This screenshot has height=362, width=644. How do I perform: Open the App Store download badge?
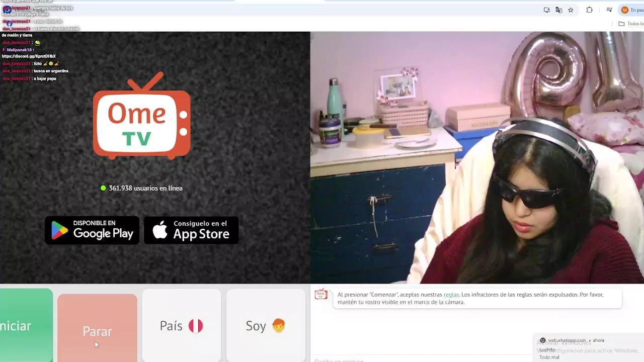coord(191,230)
